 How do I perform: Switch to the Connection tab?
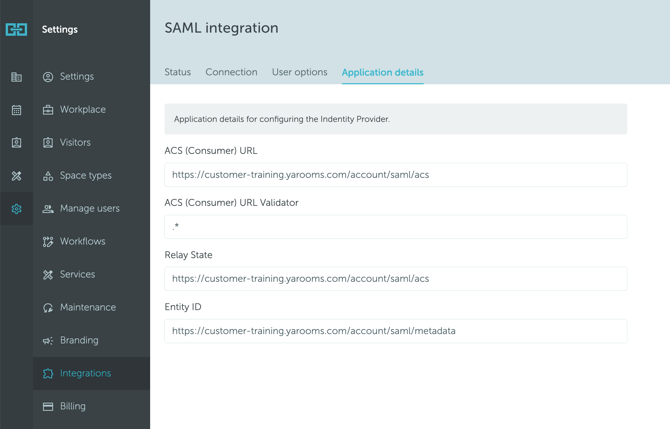[231, 73]
